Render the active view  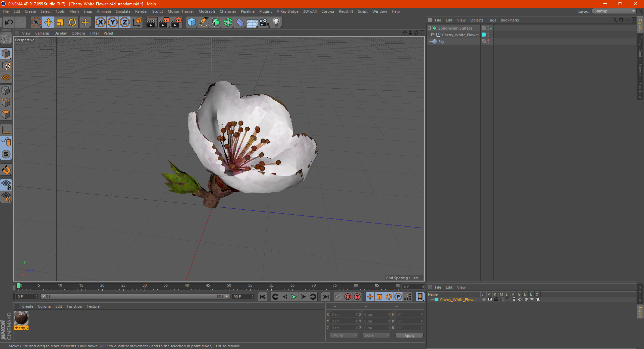(152, 22)
